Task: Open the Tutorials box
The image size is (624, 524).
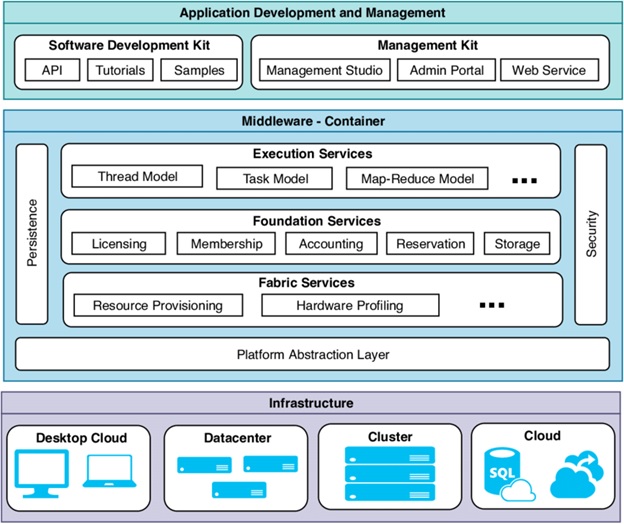Action: (120, 71)
